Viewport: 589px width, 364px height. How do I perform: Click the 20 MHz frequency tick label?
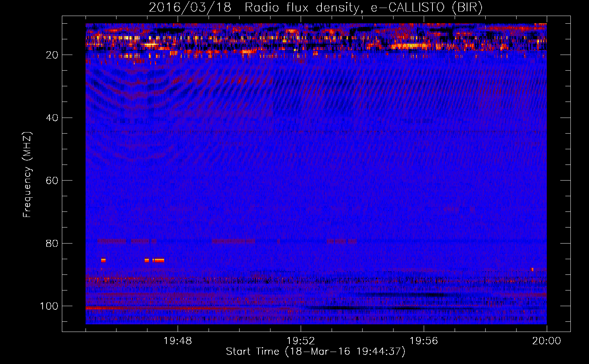click(52, 55)
